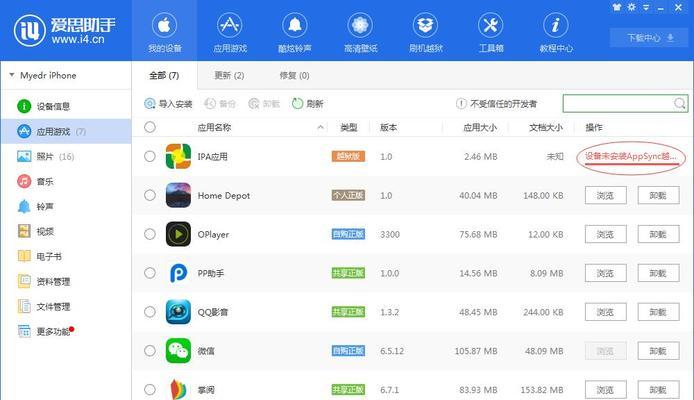Click 浏览 for PP助手
694x400 pixels.
point(605,273)
